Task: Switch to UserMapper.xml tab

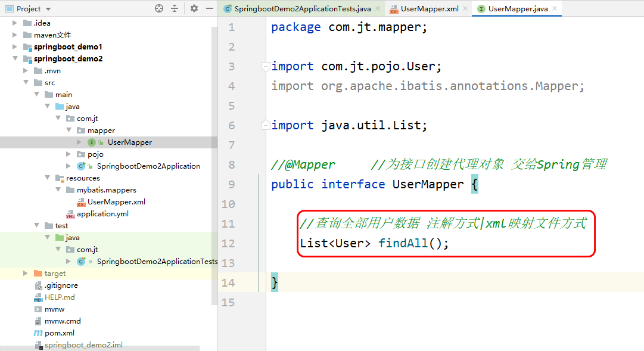Action: click(x=430, y=8)
